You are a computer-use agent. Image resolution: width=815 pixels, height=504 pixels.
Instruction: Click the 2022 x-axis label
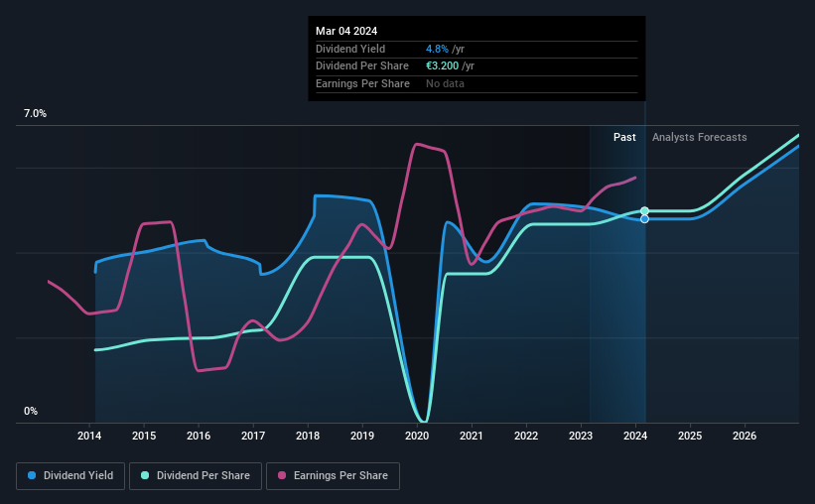526,436
